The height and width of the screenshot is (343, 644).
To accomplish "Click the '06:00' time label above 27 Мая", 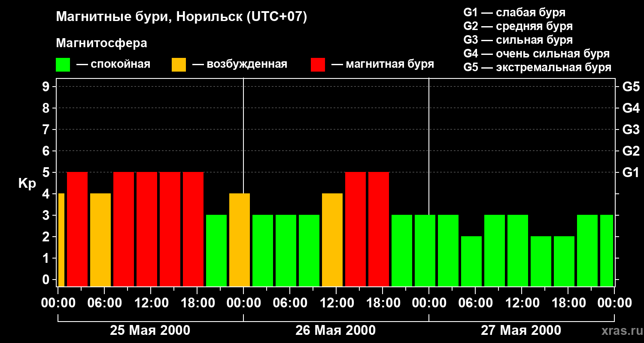I will click(x=475, y=303).
